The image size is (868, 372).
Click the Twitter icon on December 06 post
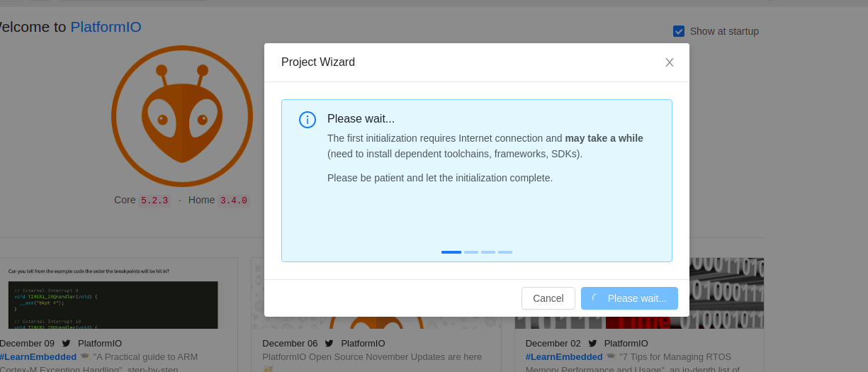click(329, 344)
